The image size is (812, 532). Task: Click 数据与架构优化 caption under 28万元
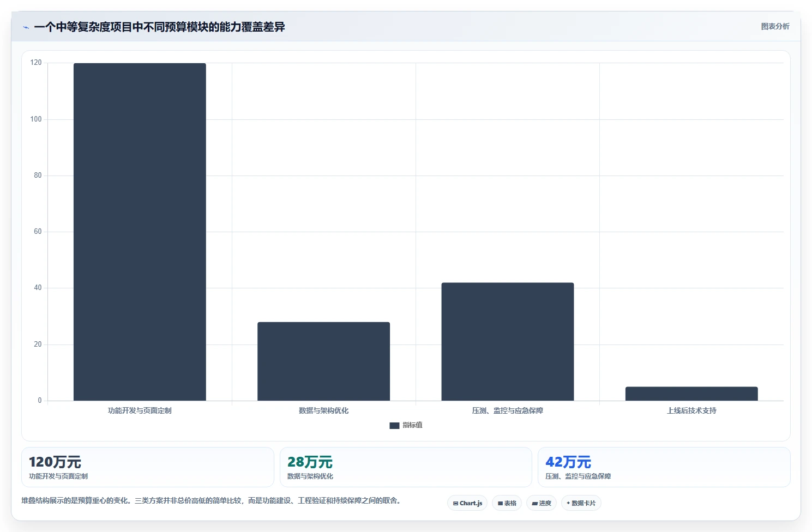tap(310, 476)
